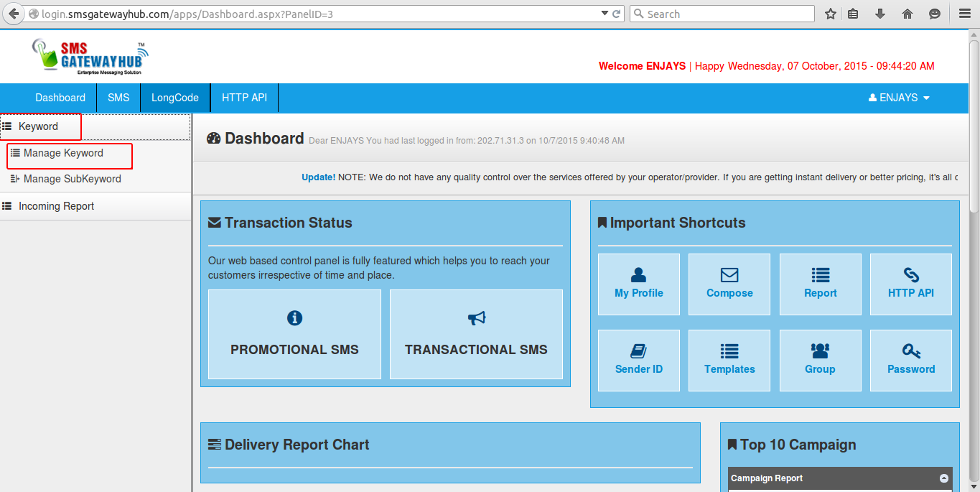Click the browser back arrow button
980x492 pixels.
(x=13, y=14)
